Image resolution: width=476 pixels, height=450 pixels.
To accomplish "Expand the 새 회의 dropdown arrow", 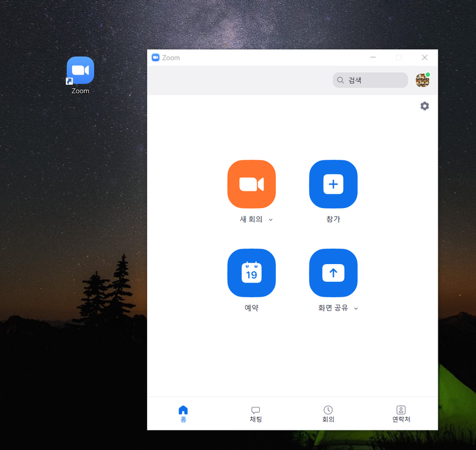I will pyautogui.click(x=270, y=220).
